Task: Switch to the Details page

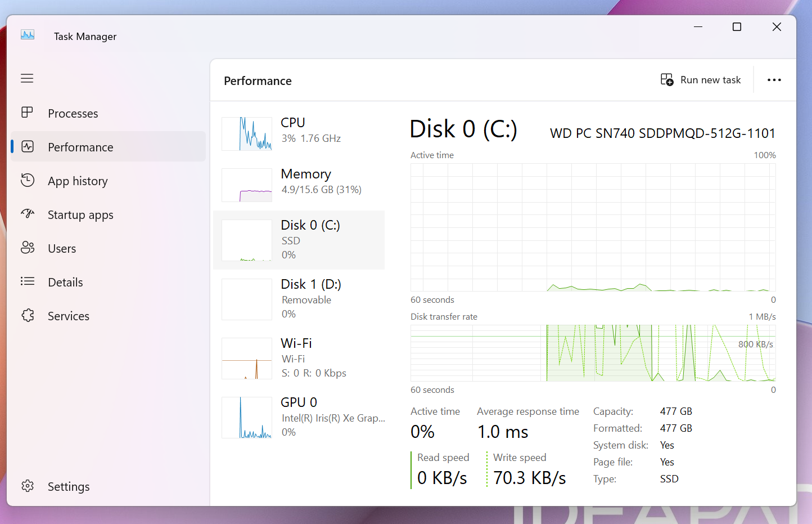Action: [x=108, y=282]
